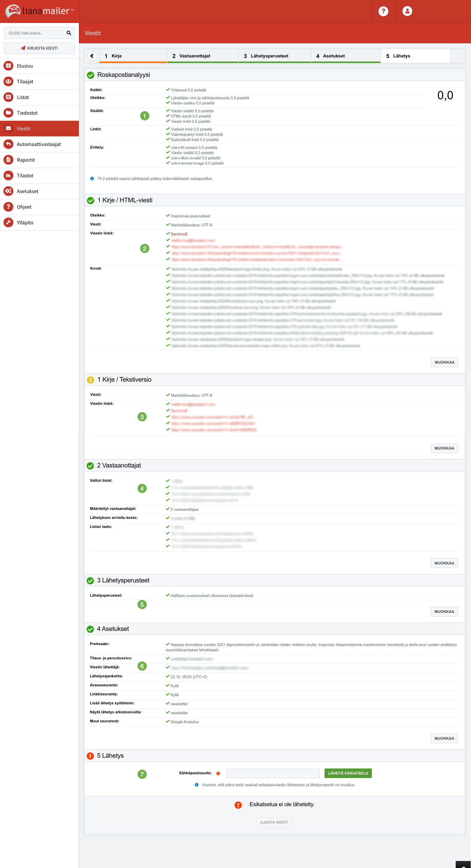Image resolution: width=471 pixels, height=868 pixels.
Task: Click the Ylläpito wrench icon
Action: pos(8,222)
